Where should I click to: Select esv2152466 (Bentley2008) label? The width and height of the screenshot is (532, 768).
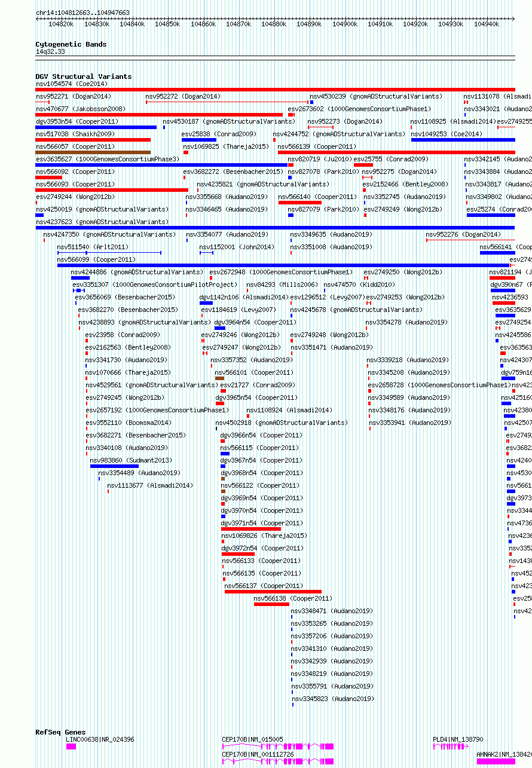pos(405,184)
